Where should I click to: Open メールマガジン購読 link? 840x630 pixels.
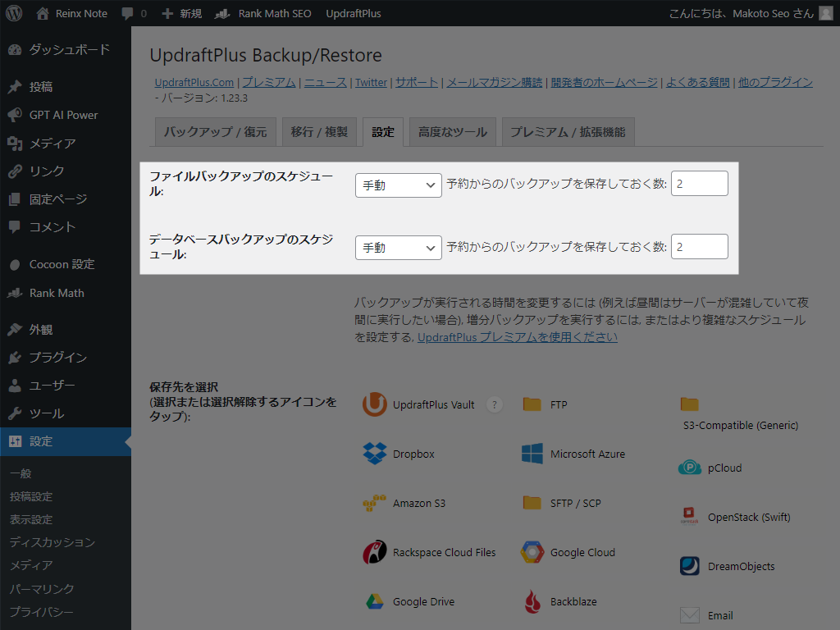[x=495, y=83]
